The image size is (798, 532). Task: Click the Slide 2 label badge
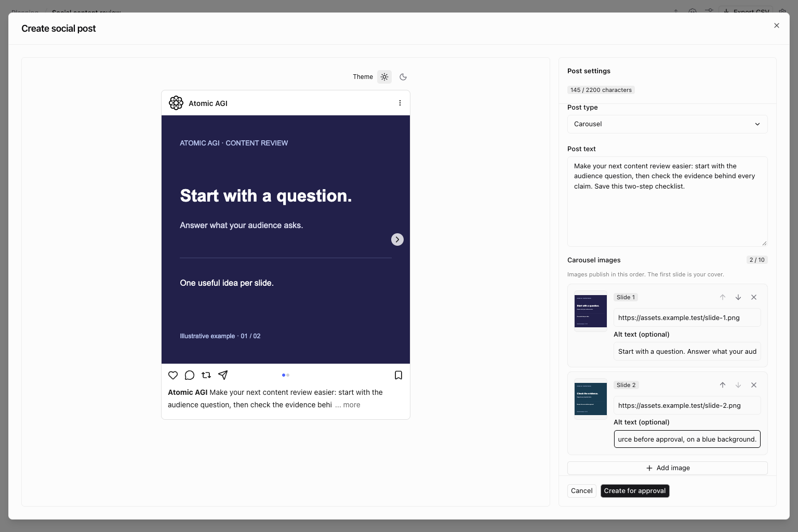pyautogui.click(x=626, y=385)
